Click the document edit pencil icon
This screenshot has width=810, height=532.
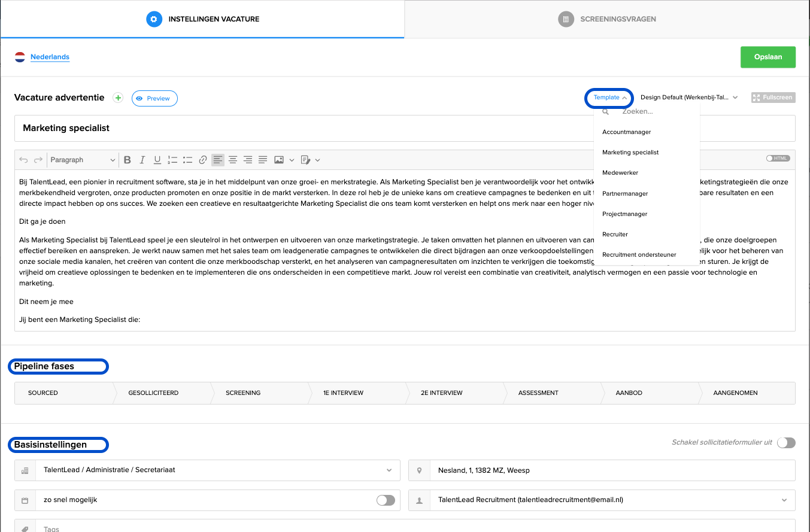point(305,160)
